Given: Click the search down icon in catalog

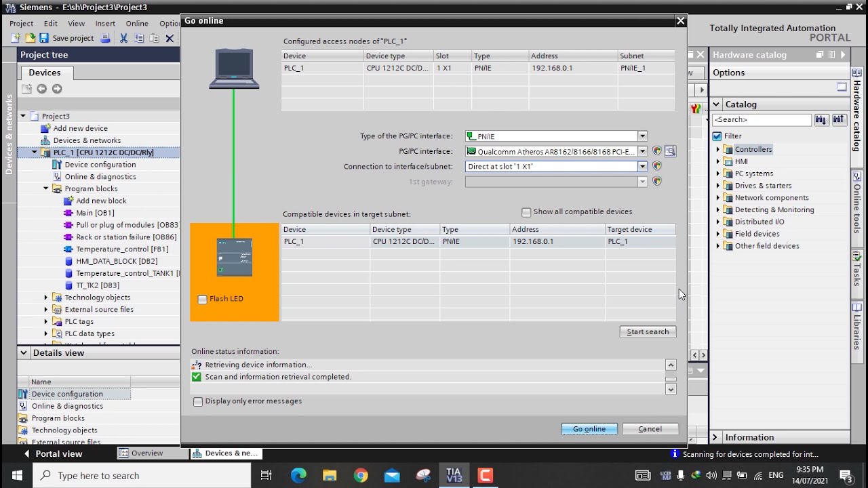Looking at the screenshot, I should (x=821, y=120).
